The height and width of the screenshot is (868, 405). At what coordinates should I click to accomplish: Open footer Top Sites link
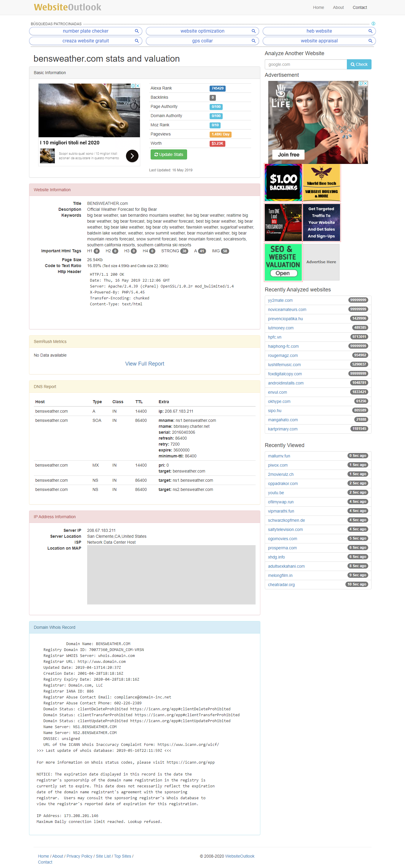click(x=123, y=856)
